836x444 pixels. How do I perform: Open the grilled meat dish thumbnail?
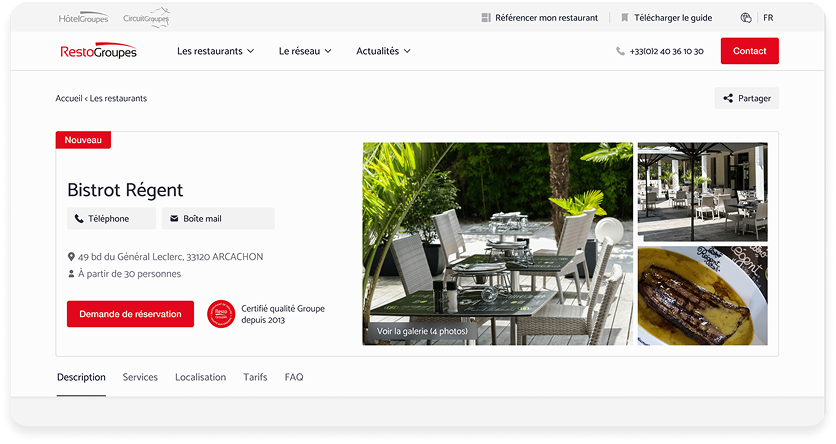(x=703, y=296)
